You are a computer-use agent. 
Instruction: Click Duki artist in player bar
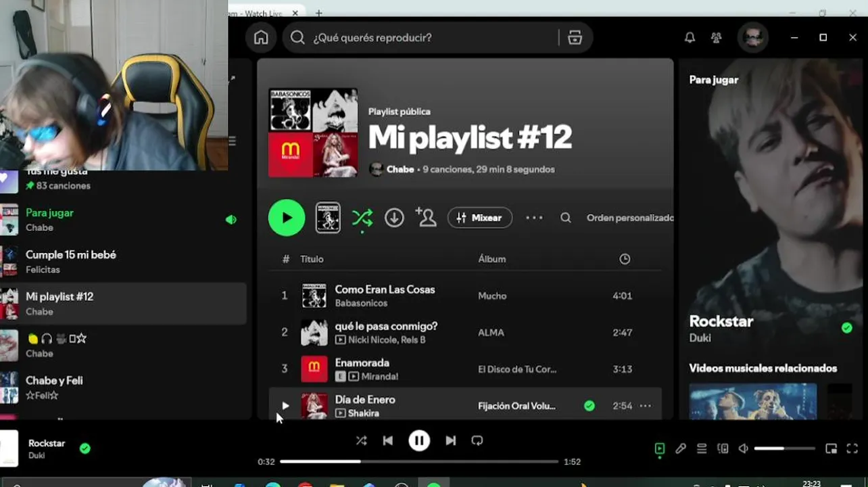[x=37, y=456]
